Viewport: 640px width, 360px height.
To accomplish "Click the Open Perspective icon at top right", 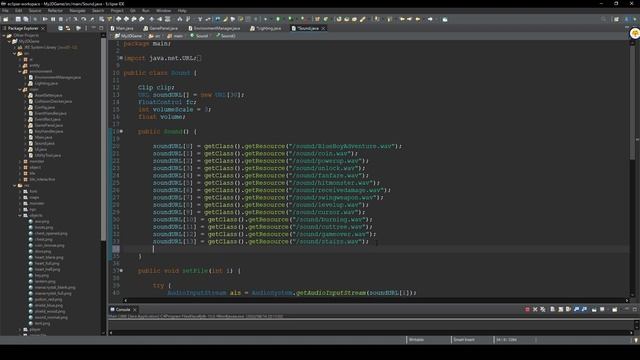I will point(616,19).
